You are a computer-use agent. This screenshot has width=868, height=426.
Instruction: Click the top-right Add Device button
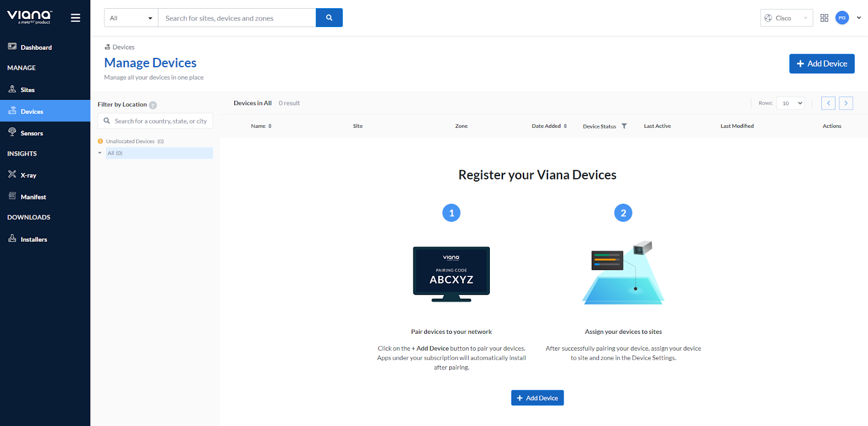(x=821, y=63)
